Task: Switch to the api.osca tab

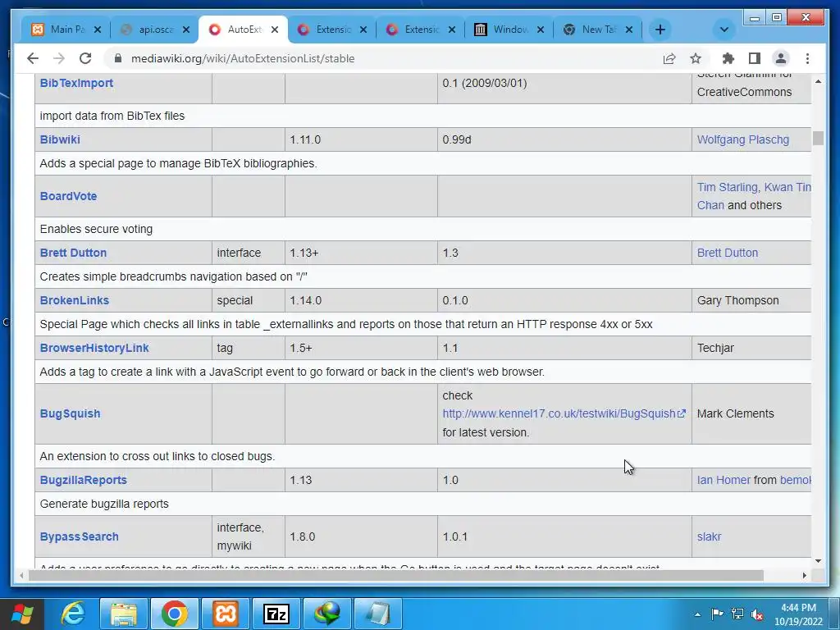Action: (x=154, y=30)
